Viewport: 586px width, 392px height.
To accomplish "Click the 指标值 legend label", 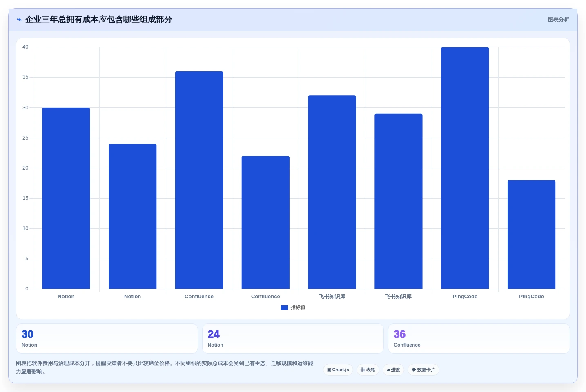I will pyautogui.click(x=298, y=308).
